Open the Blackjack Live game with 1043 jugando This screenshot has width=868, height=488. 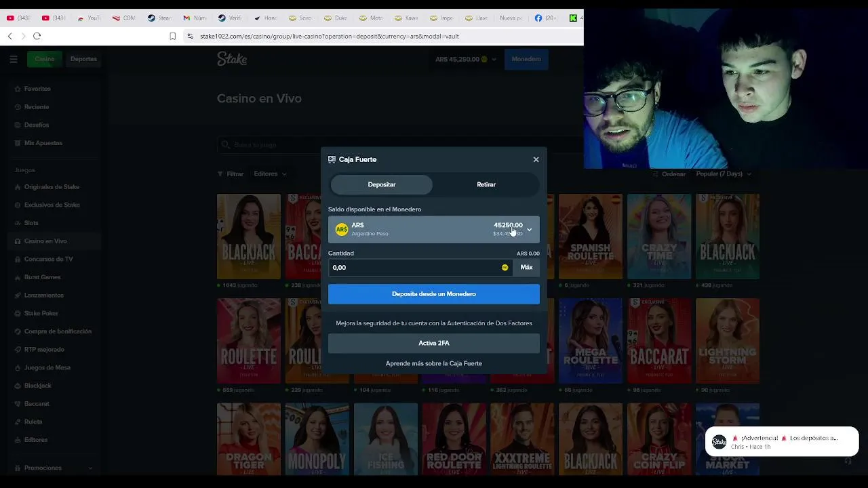248,237
